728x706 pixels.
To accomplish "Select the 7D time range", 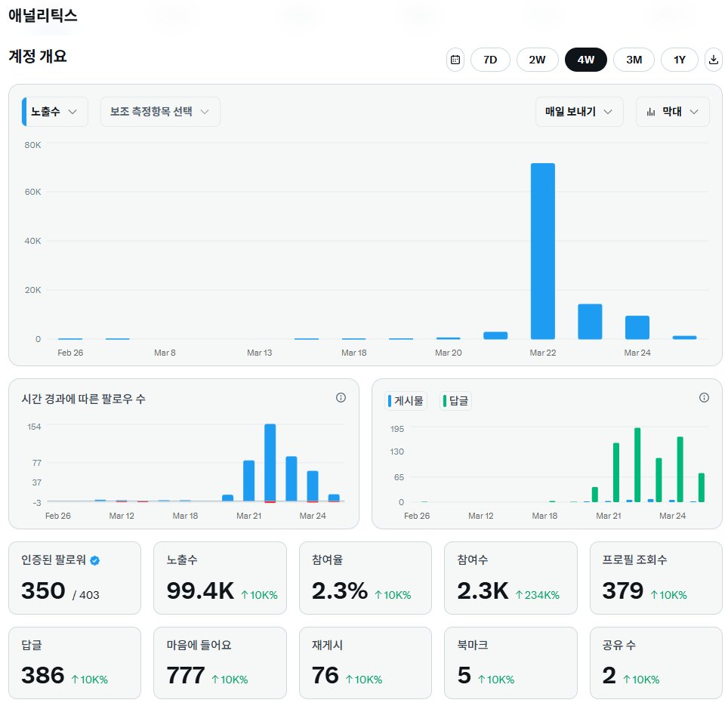I will pyautogui.click(x=490, y=60).
